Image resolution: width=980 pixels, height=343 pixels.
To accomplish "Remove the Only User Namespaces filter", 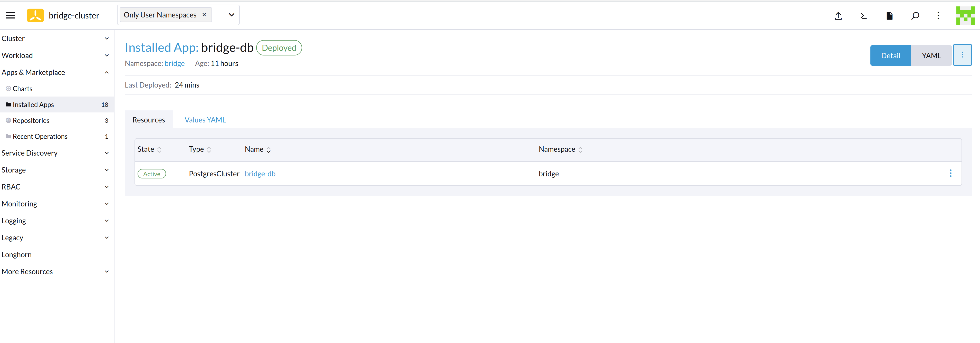I will 204,14.
